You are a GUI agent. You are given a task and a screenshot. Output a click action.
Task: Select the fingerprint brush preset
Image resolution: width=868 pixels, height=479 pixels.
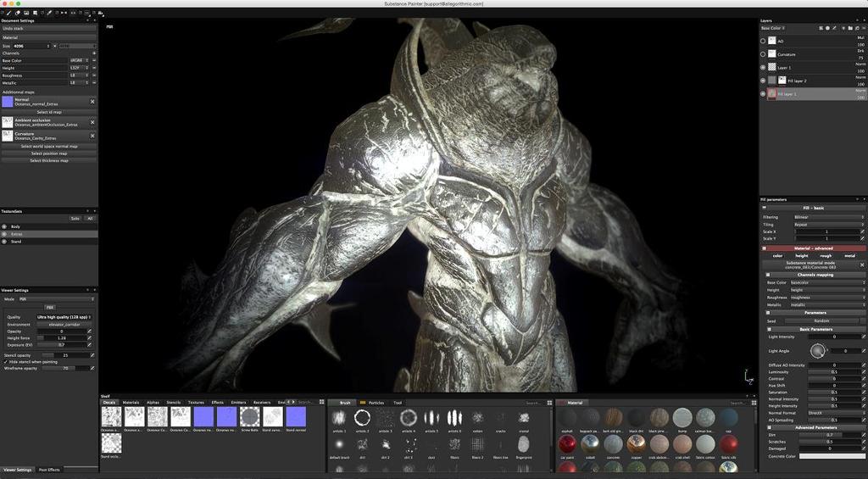click(524, 444)
